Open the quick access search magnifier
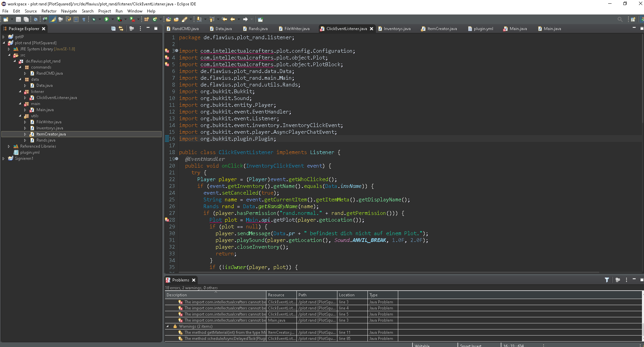Screen dimensions: 644x347 620,19
